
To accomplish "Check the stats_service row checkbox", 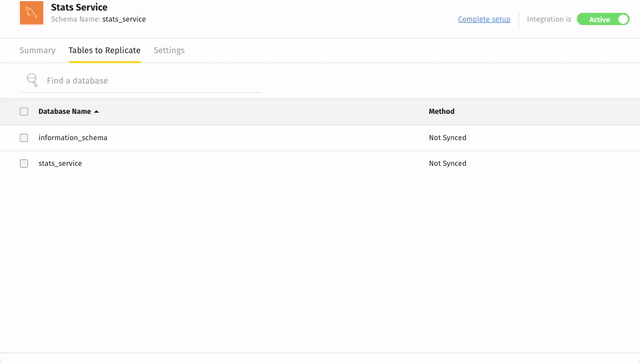I will [24, 163].
